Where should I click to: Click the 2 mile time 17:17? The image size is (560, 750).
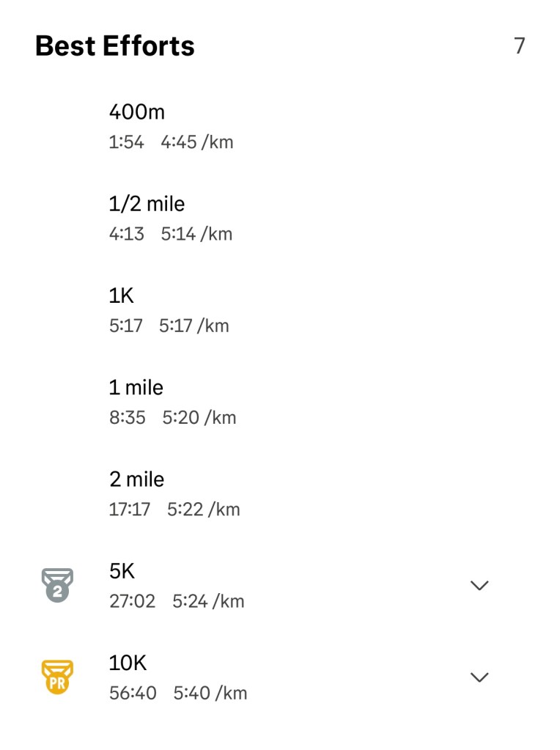[x=130, y=510]
